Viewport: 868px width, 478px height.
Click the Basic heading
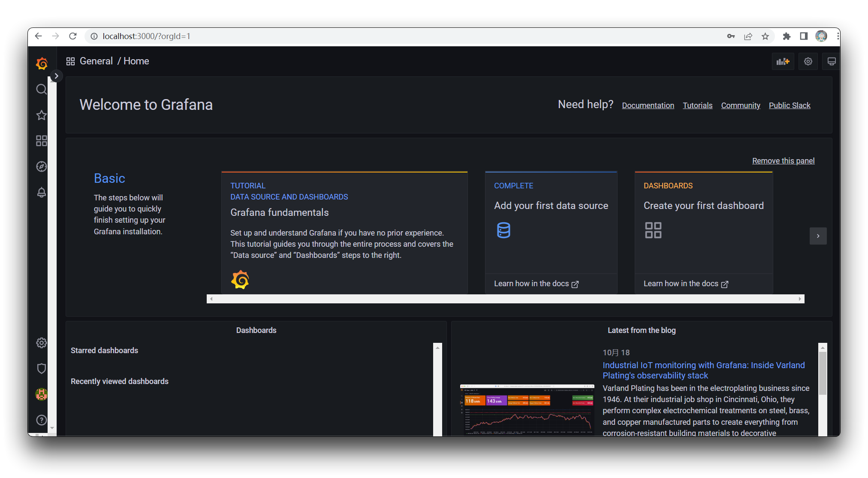coord(109,178)
